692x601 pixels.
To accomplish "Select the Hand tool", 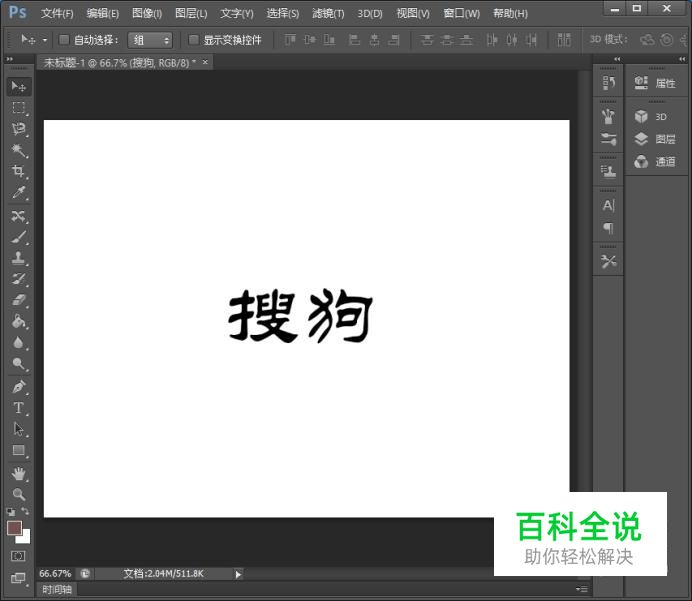I will (x=19, y=474).
